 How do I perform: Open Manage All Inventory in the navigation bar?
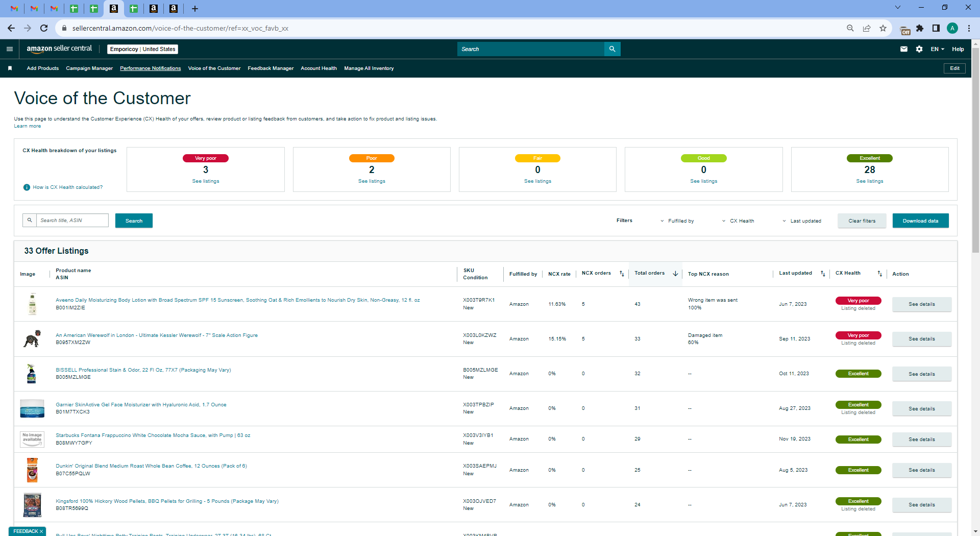(x=369, y=68)
